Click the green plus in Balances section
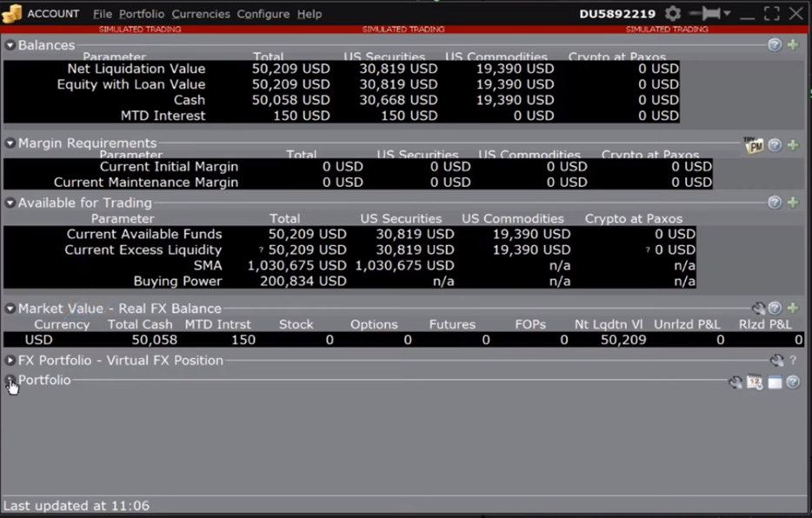Screen dimensions: 812x518 click(x=793, y=44)
